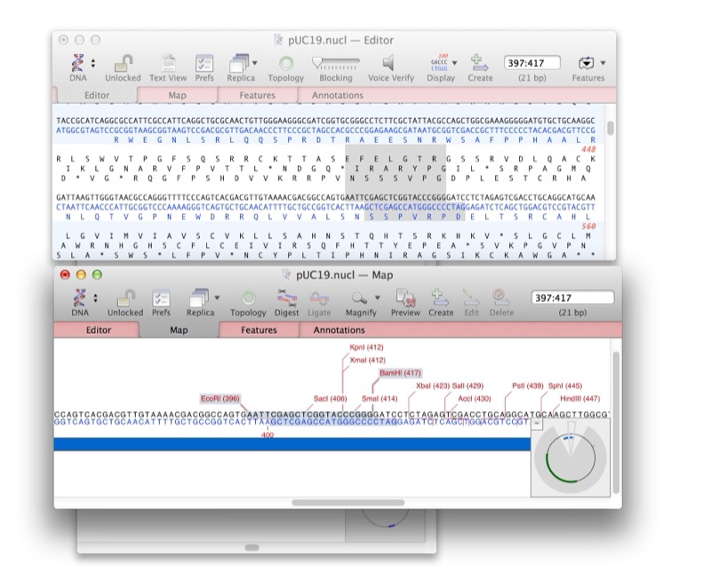Toggle the Unlocked padlock in Editor window
The image size is (711, 588).
[x=124, y=64]
